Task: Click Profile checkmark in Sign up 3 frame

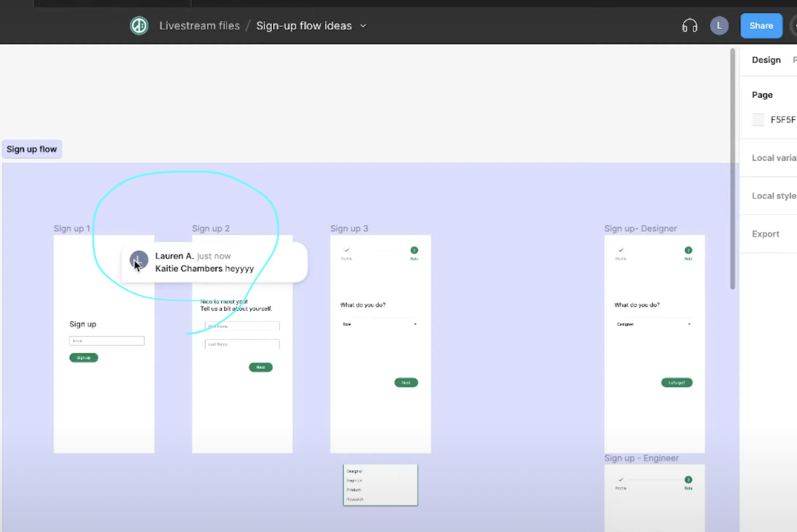Action: [347, 250]
